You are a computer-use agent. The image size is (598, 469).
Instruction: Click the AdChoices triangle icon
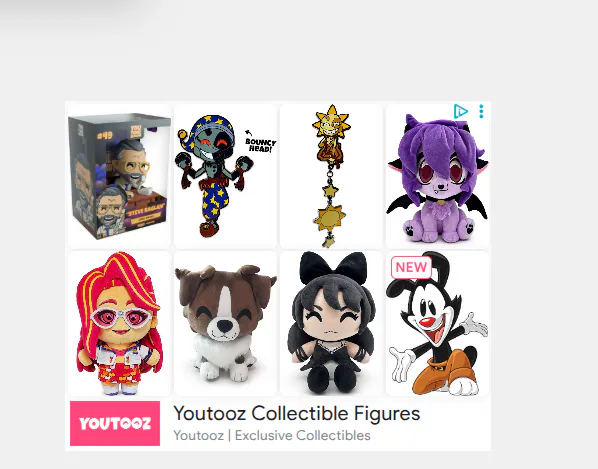tap(461, 111)
